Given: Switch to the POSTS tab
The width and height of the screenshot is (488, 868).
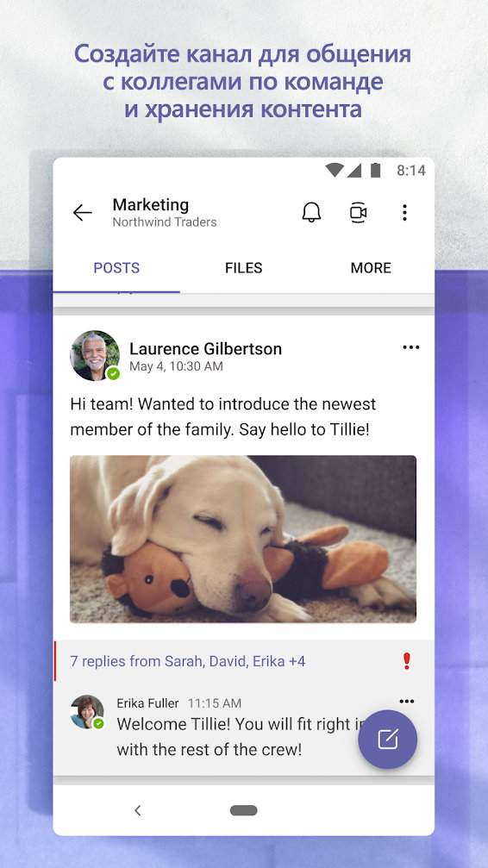Looking at the screenshot, I should [116, 268].
